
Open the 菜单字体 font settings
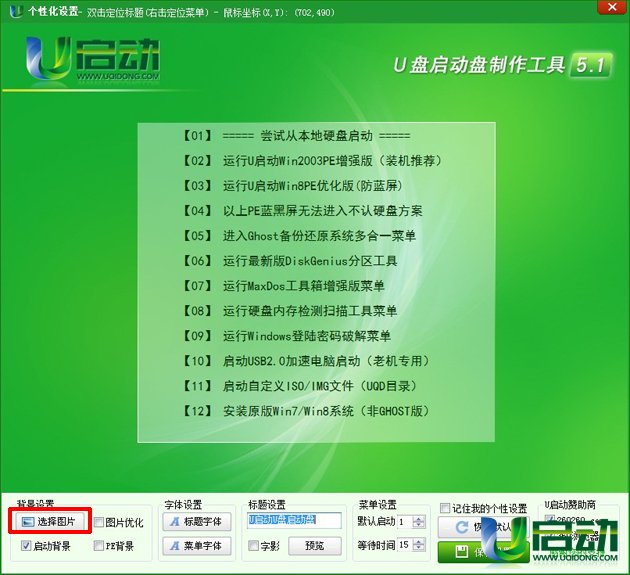point(197,546)
